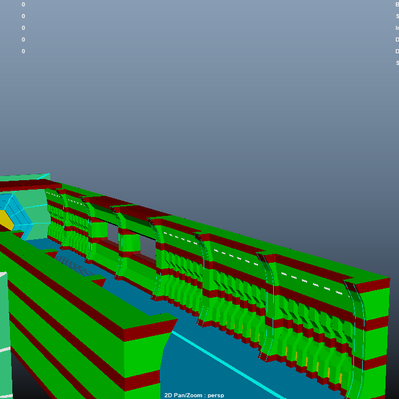Click the left rectangular window opening in far wall
399x399 pixels.
(x=112, y=232)
